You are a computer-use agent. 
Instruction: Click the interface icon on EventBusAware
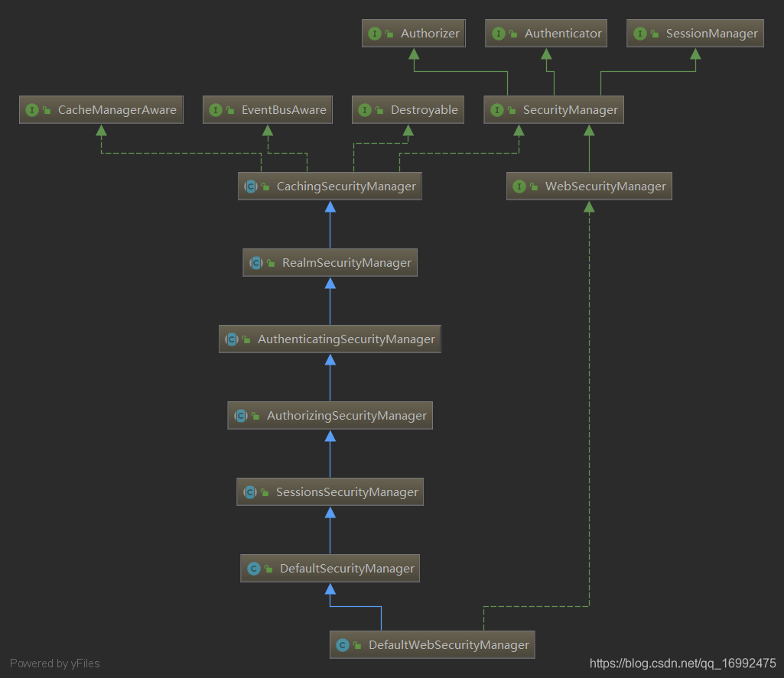(216, 110)
